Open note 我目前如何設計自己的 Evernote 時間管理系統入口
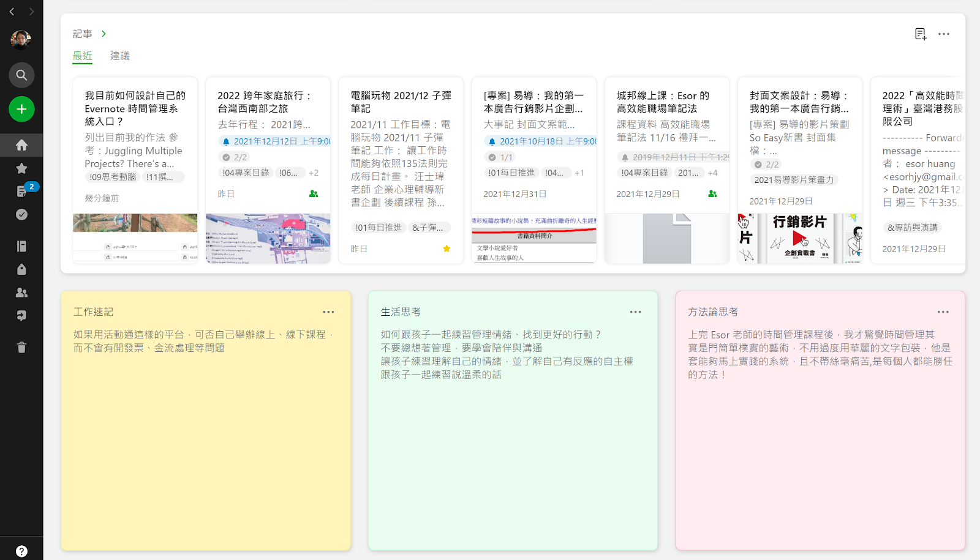The image size is (980, 560). click(x=135, y=108)
